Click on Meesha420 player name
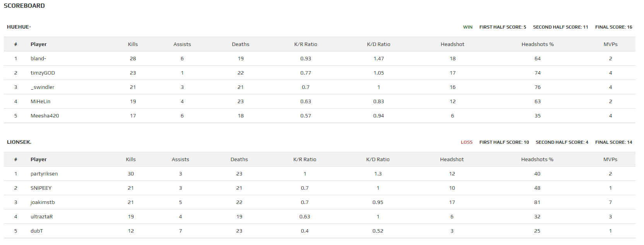 tap(45, 116)
